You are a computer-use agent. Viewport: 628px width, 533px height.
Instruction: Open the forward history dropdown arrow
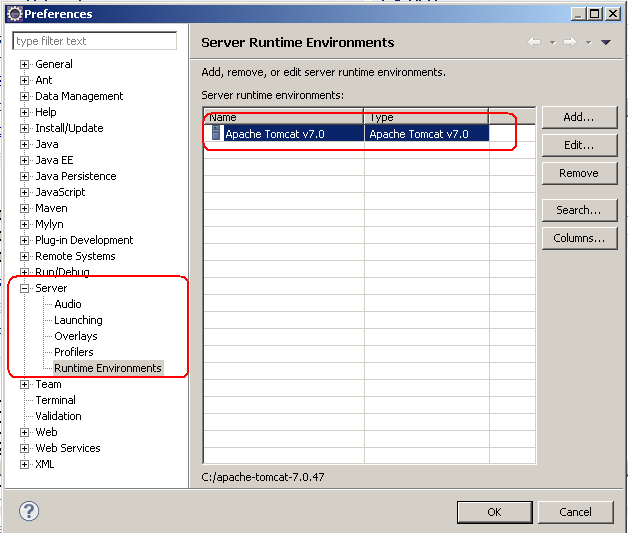click(x=588, y=42)
